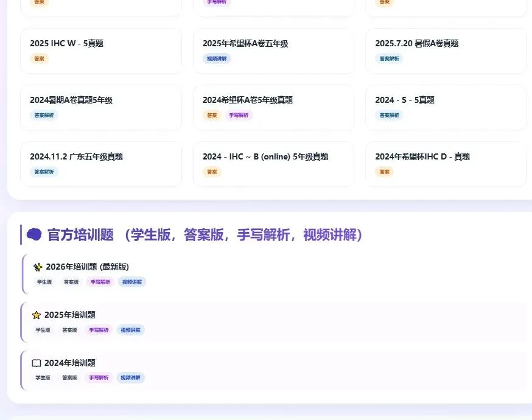Viewport: 532px width, 420px height.
Task: Open 2024 - IHC ~ B (online) 5年级真题
Action: (x=273, y=164)
